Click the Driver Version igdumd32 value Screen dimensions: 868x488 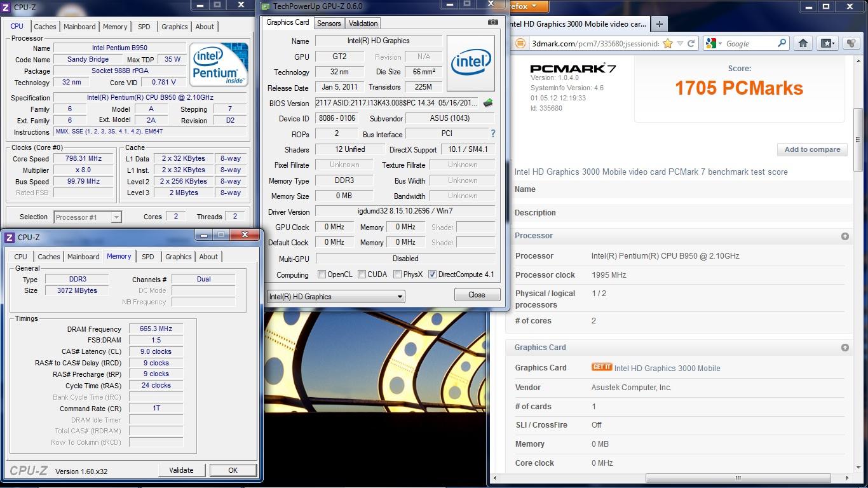405,211
